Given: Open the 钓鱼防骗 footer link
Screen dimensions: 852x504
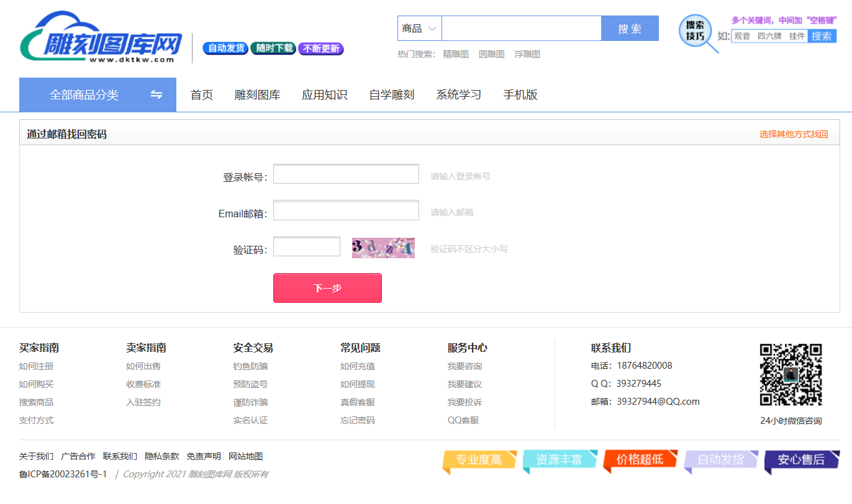Looking at the screenshot, I should pos(251,366).
